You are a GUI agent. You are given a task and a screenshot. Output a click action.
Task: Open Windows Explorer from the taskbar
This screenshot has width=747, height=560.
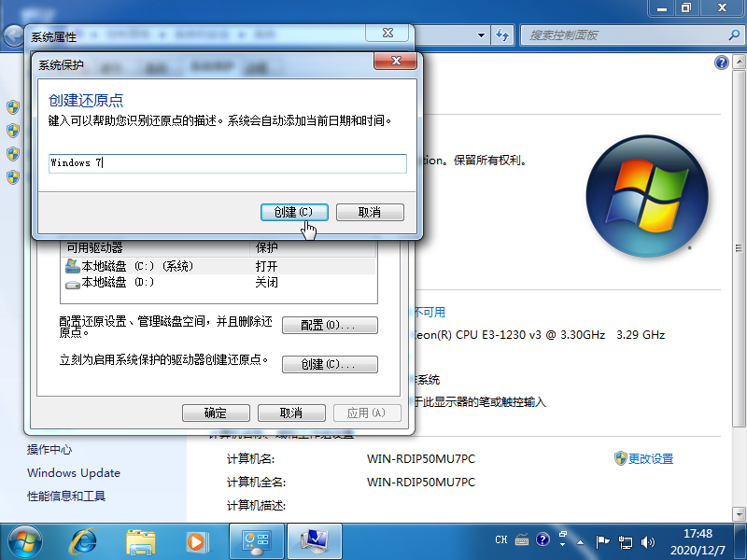click(x=140, y=539)
